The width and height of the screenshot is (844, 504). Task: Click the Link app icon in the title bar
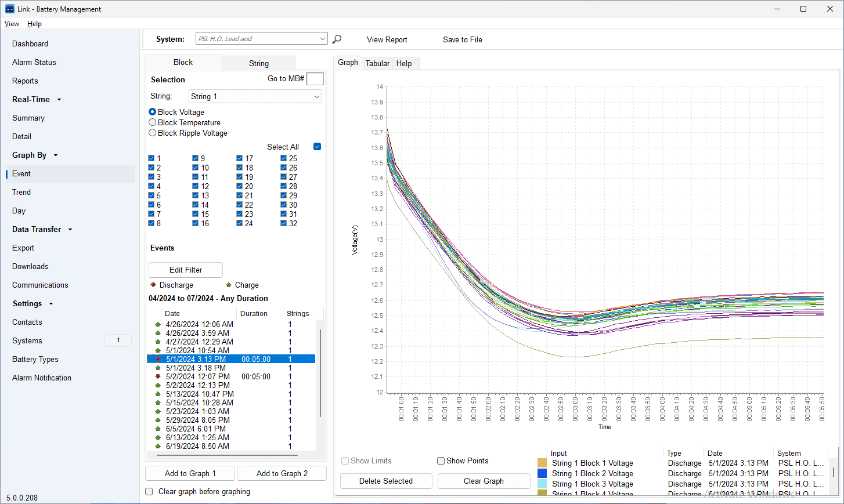9,9
